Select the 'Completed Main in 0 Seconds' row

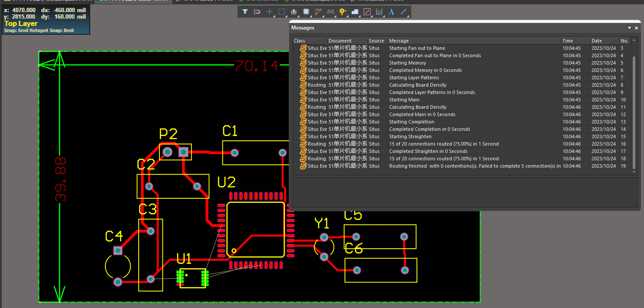pos(462,114)
